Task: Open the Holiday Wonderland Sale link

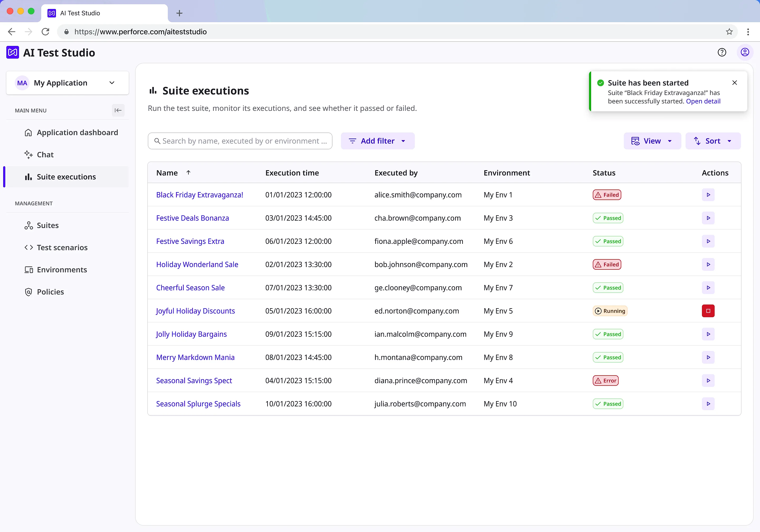Action: coord(197,264)
